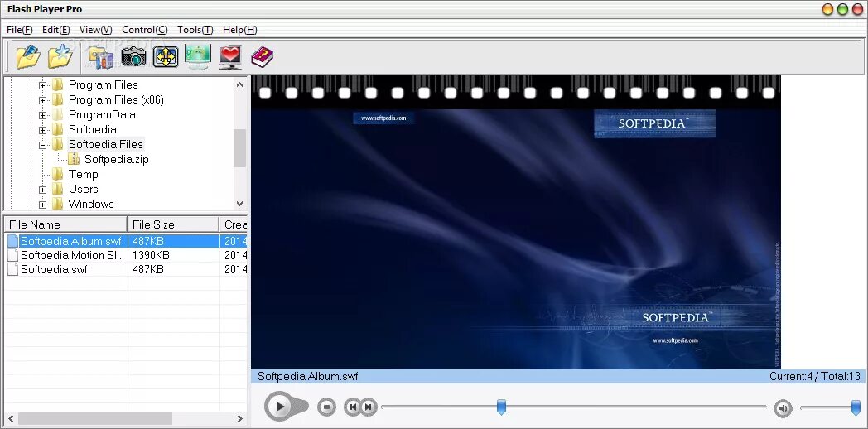868x429 pixels.
Task: Sort by the File Name column header
Action: [x=65, y=224]
